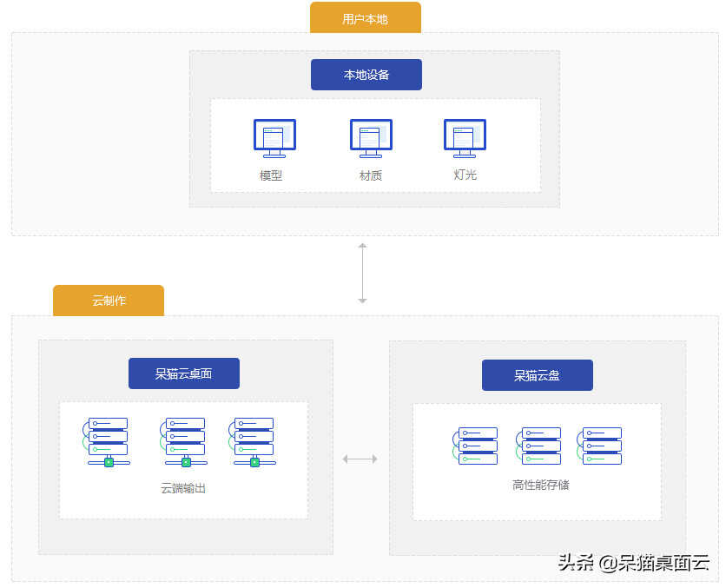Click the leftmost storage server icon above 高性能存储
This screenshot has width=726, height=588.
coord(475,446)
